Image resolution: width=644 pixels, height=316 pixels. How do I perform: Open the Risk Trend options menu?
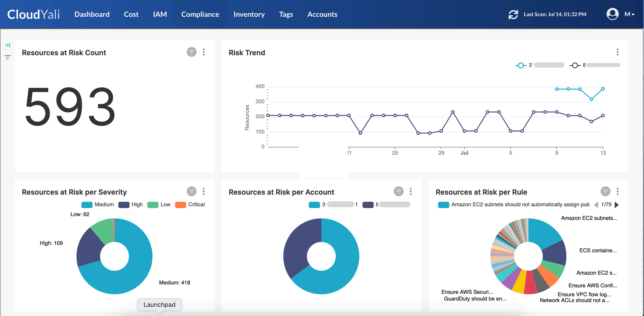[x=617, y=52]
